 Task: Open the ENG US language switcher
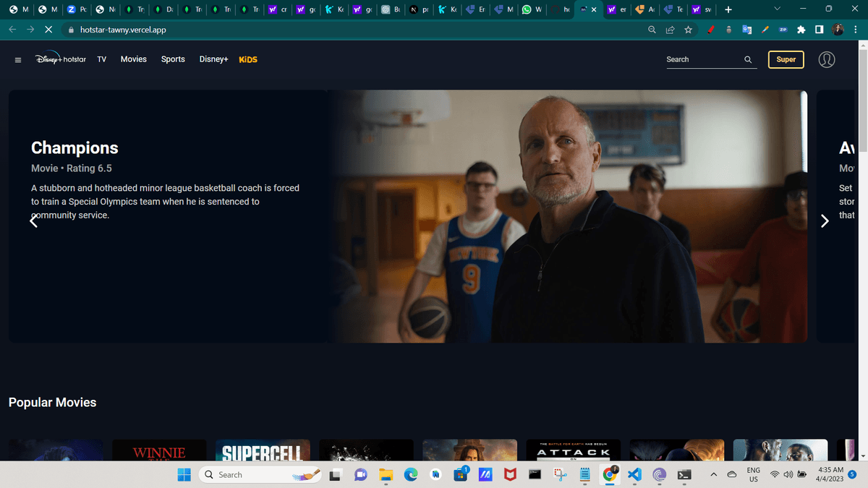click(x=753, y=474)
